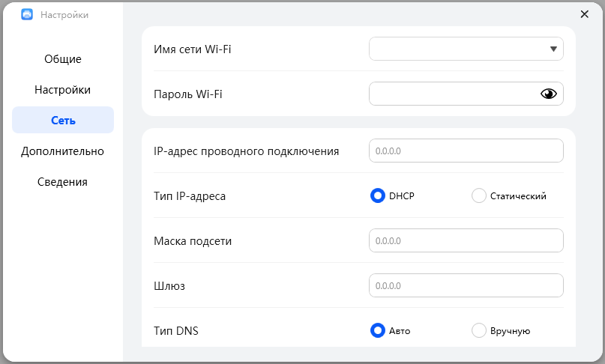Image resolution: width=605 pixels, height=364 pixels.
Task: Select the Статический IP type option
Action: (479, 195)
